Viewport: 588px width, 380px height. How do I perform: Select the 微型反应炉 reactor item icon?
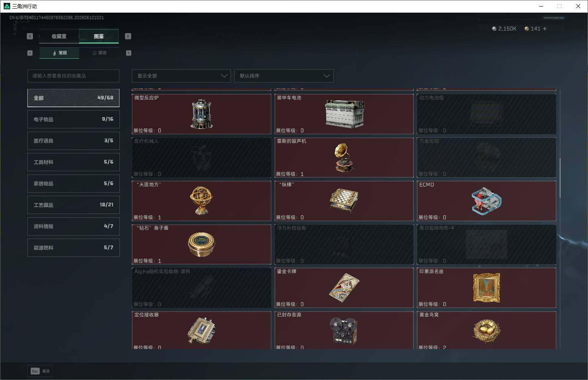201,114
